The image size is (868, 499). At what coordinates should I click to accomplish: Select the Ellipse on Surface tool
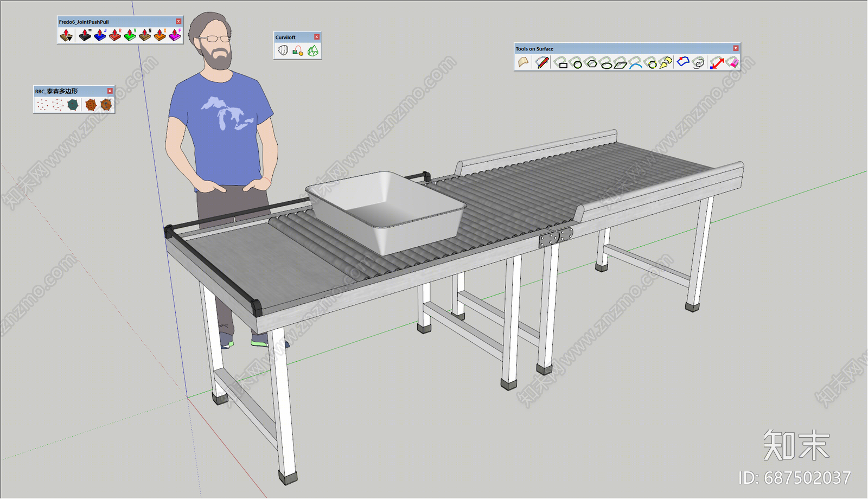coord(605,63)
